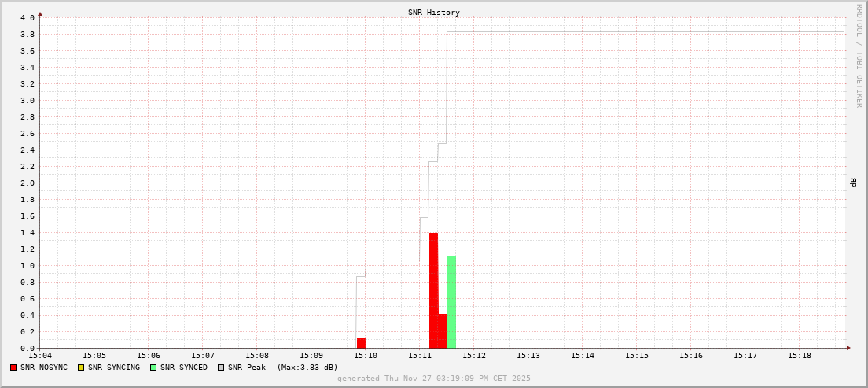Click the SNR History chart title
This screenshot has width=868, height=388.
(434, 13)
